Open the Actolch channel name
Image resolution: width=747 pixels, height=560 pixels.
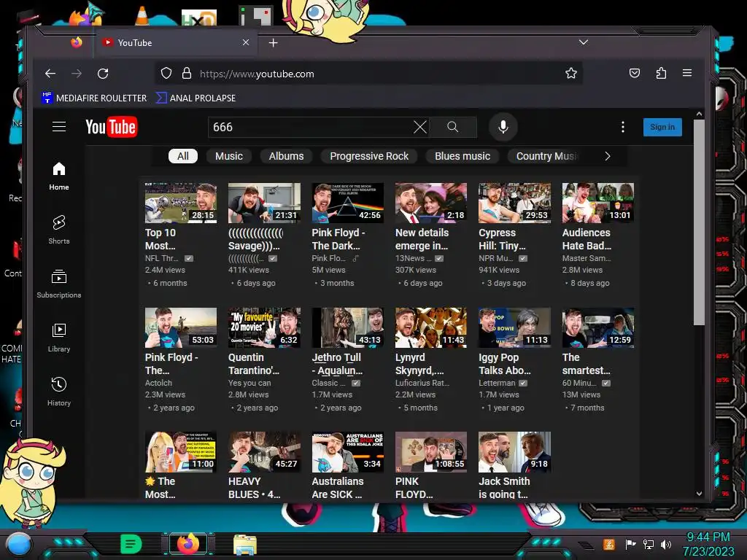click(x=158, y=383)
